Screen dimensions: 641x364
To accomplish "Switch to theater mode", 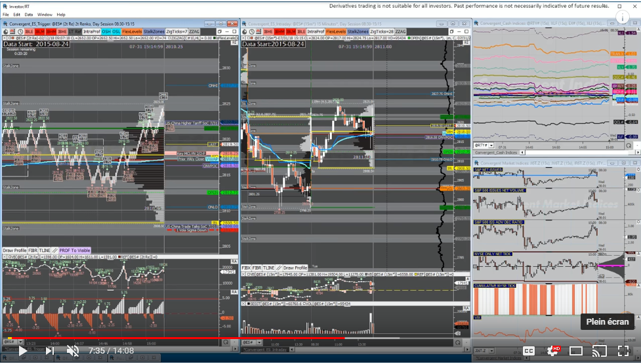I will coord(576,351).
